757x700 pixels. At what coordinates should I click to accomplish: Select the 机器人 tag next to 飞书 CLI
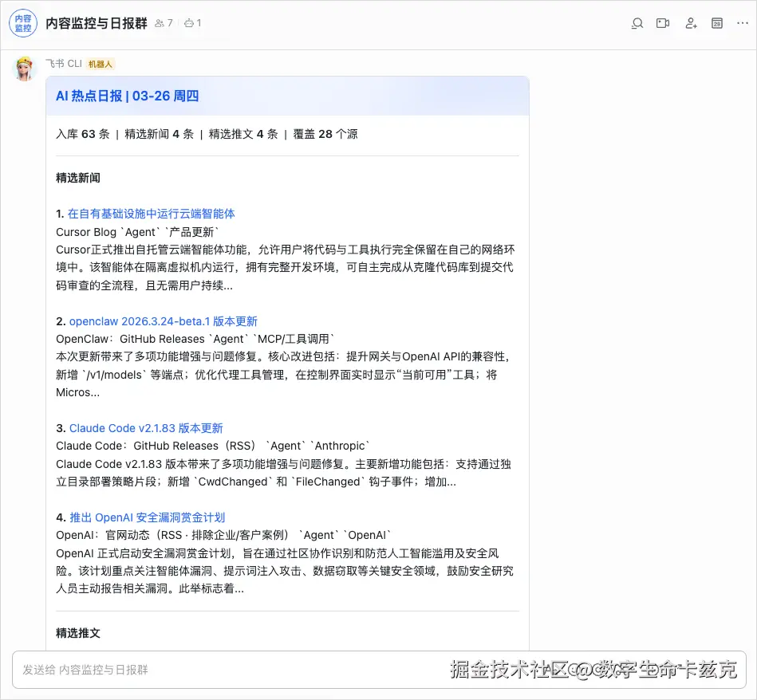[x=100, y=63]
